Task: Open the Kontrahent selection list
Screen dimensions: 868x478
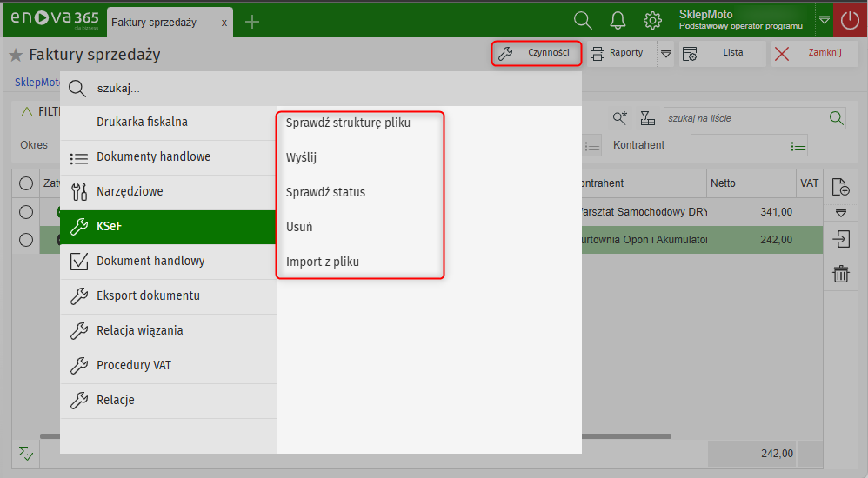Action: (798, 146)
